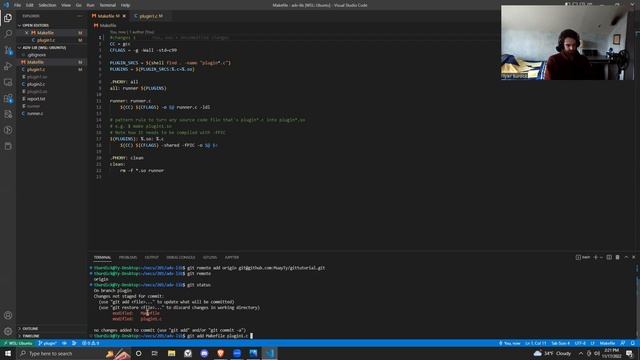
Task: Click the More Actions ellipsis in Explorer header
Action: tap(80, 16)
